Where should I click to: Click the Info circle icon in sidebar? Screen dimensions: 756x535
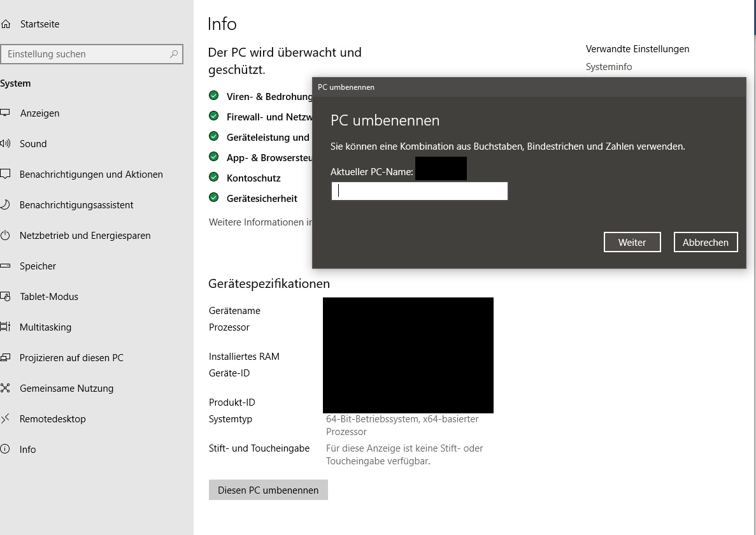coord(5,449)
